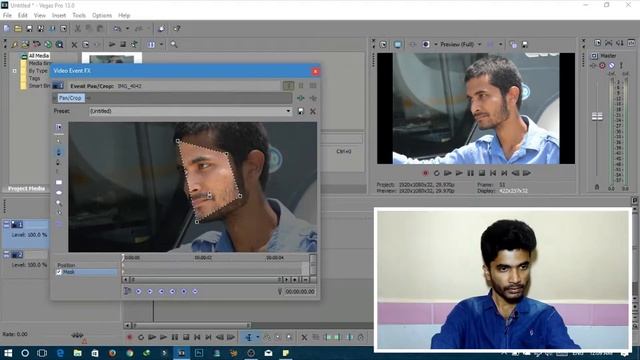Click record button in Video Preview transport
This screenshot has width=640, height=360.
(x=425, y=173)
